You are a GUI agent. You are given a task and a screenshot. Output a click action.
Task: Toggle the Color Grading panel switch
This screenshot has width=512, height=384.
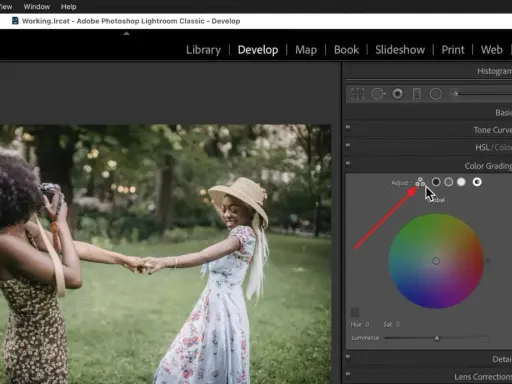(348, 163)
